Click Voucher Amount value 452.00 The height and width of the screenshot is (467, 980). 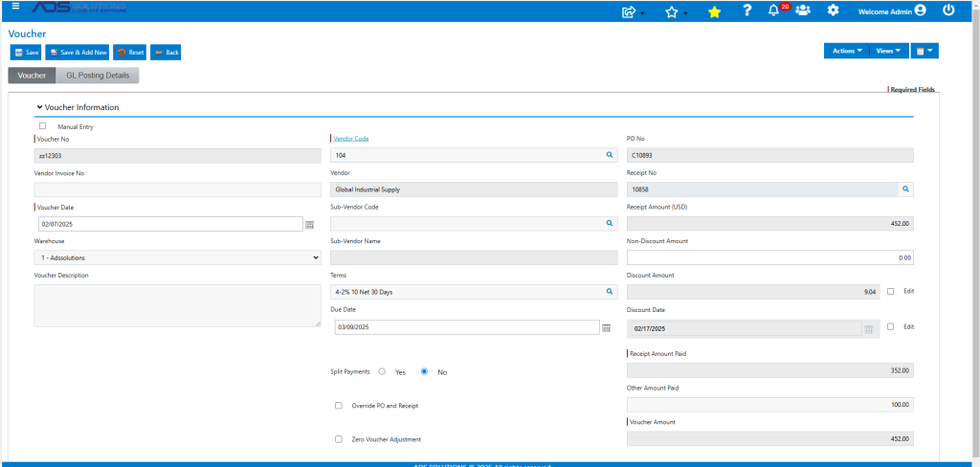click(770, 439)
